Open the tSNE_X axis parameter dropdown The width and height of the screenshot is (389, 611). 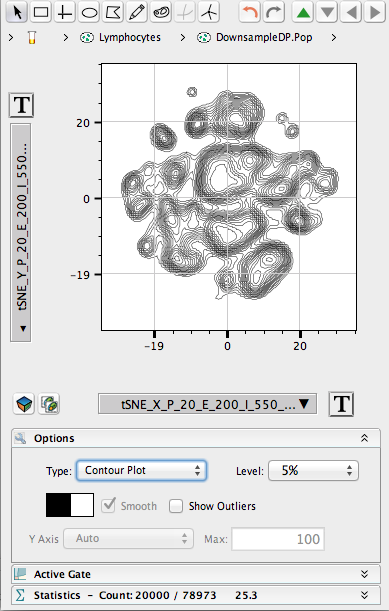point(207,404)
